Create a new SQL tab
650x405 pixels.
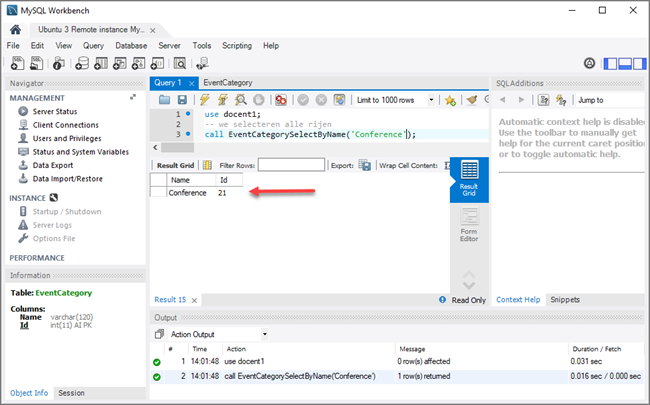point(17,63)
